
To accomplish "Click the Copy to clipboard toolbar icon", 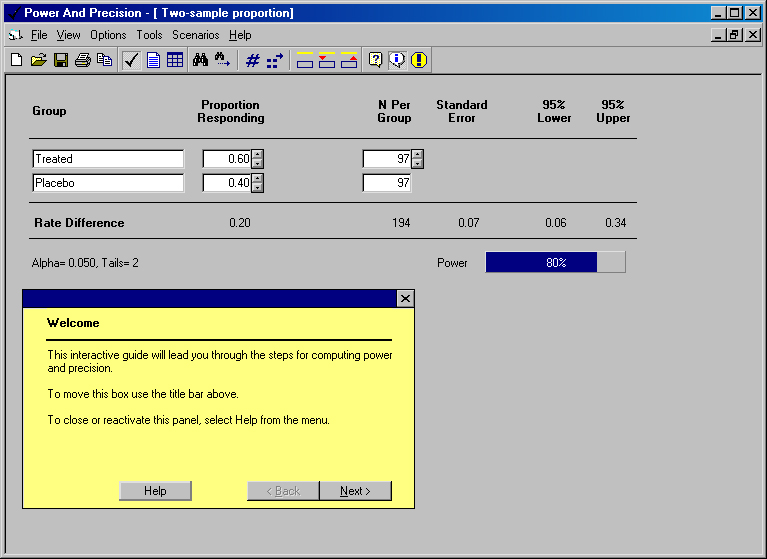I will 104,60.
